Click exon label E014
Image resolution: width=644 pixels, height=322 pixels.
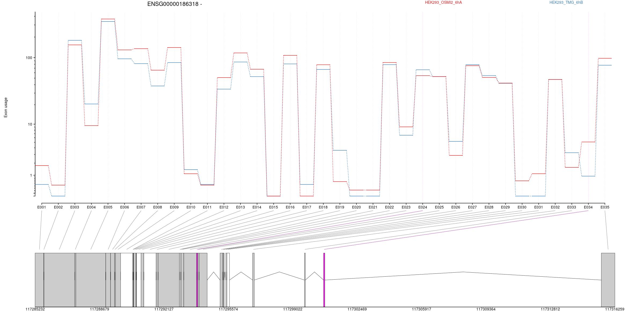pyautogui.click(x=257, y=207)
